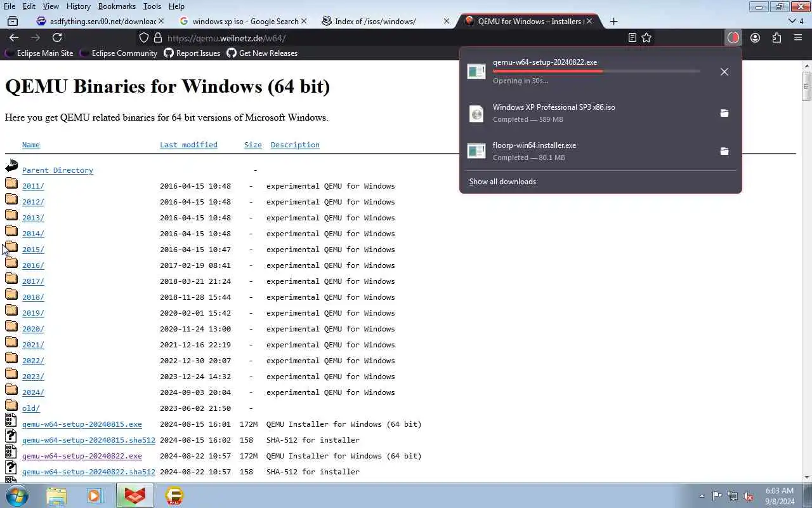The image size is (812, 508).
Task: Sort listing by Size column
Action: click(x=253, y=145)
